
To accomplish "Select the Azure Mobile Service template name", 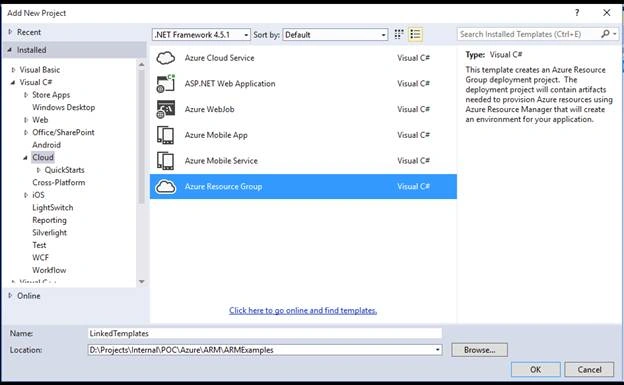I will pyautogui.click(x=221, y=161).
